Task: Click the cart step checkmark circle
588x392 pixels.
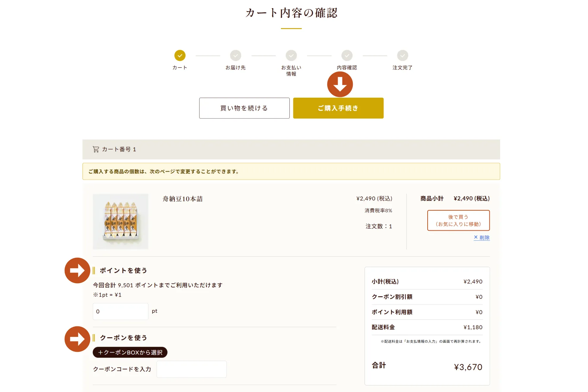Action: (180, 56)
